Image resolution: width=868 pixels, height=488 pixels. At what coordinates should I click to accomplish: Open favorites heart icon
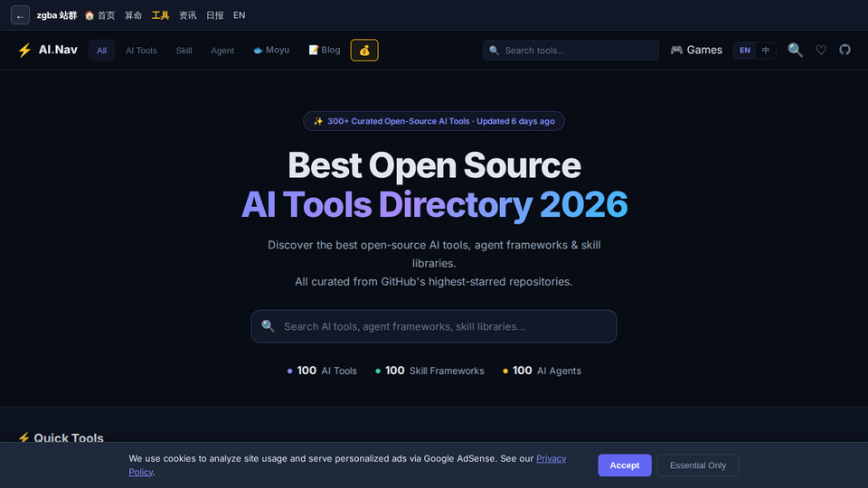821,50
